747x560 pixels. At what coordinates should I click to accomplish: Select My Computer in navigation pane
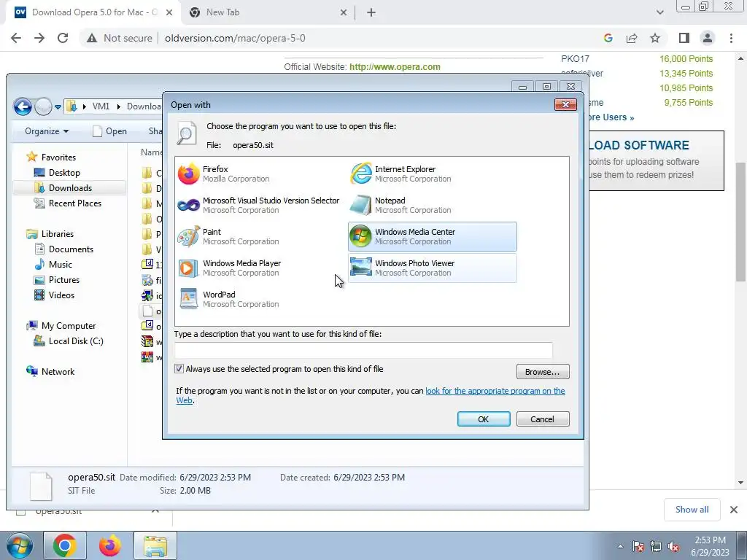point(68,326)
